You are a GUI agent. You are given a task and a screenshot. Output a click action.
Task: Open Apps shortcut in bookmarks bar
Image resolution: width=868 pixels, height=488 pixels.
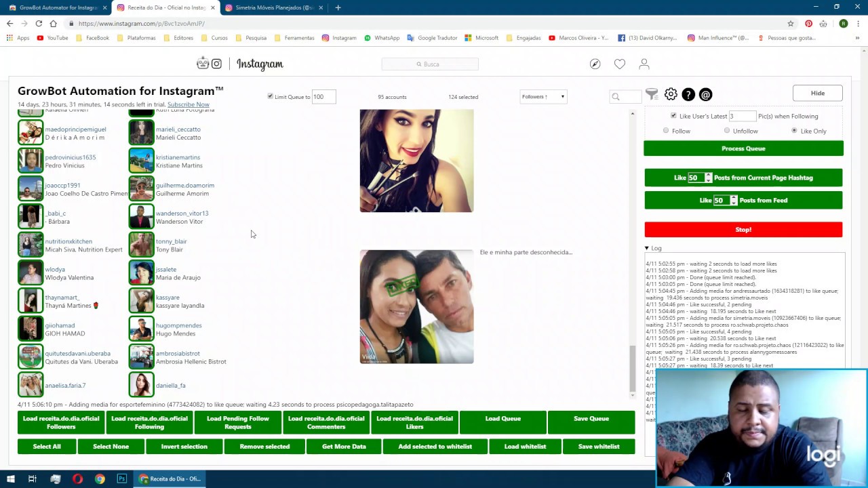18,38
